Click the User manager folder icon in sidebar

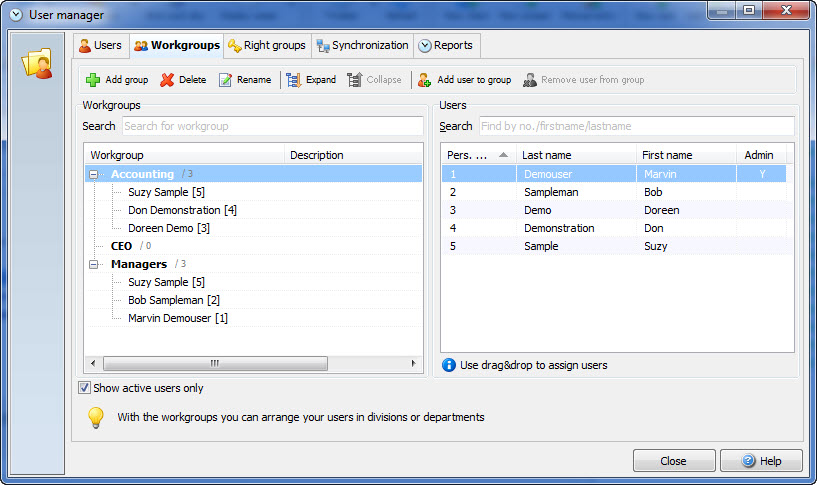pos(38,63)
